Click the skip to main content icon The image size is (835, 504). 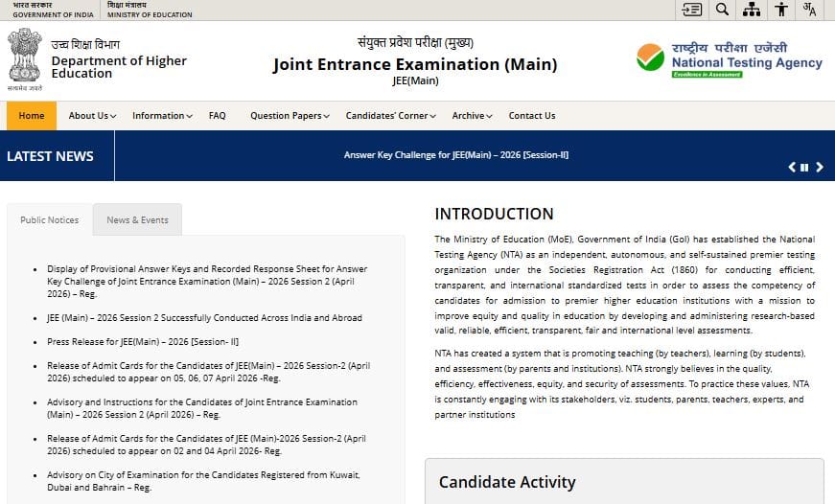[x=692, y=10]
